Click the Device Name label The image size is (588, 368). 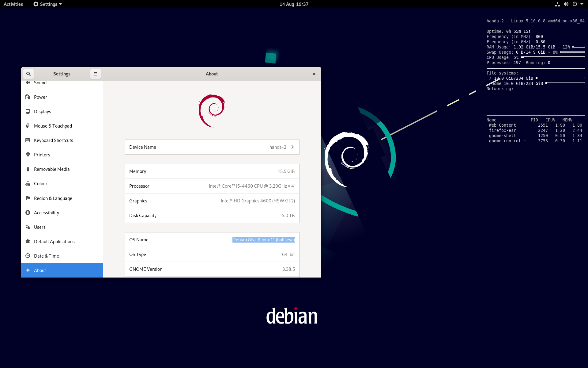(x=143, y=147)
